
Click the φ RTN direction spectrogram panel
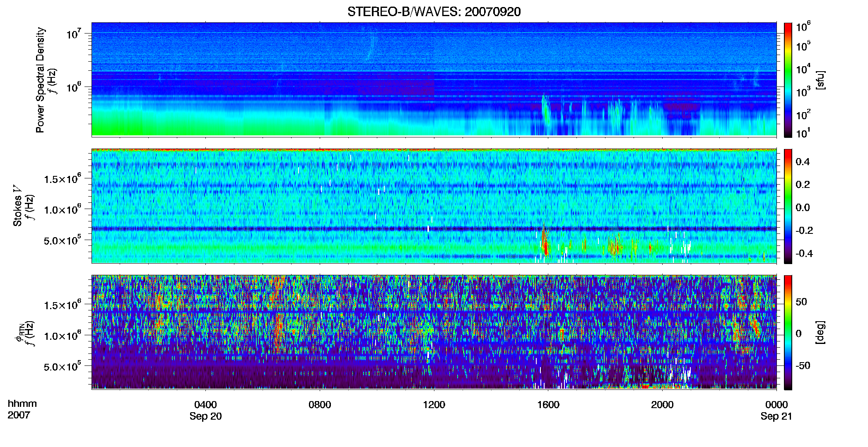434,332
